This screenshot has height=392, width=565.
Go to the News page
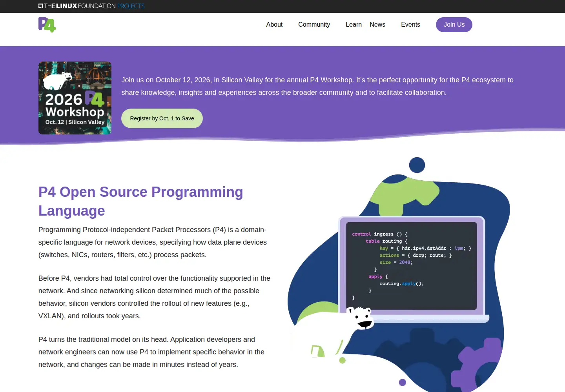(x=377, y=25)
